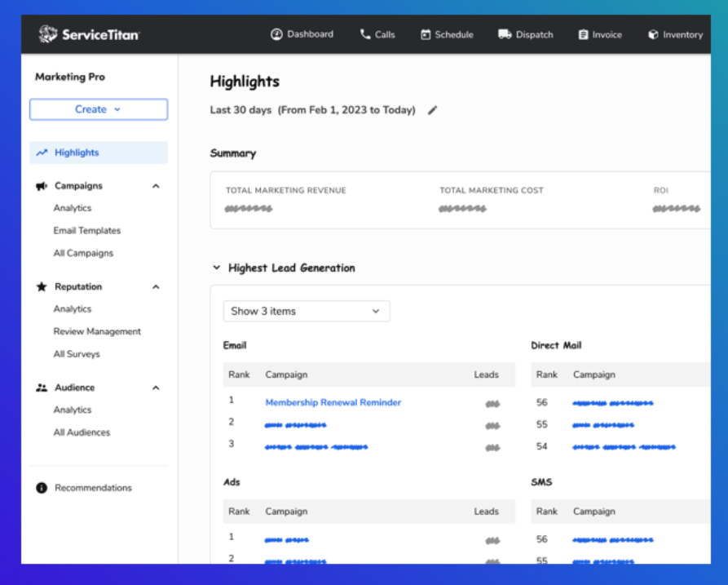
Task: Open Dashboard from the top navigation
Action: click(302, 34)
